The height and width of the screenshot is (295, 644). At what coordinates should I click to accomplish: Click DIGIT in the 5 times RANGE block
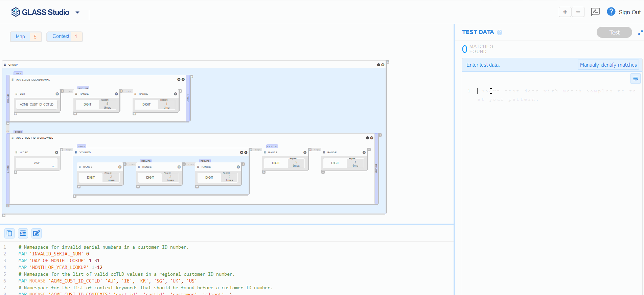tap(276, 163)
